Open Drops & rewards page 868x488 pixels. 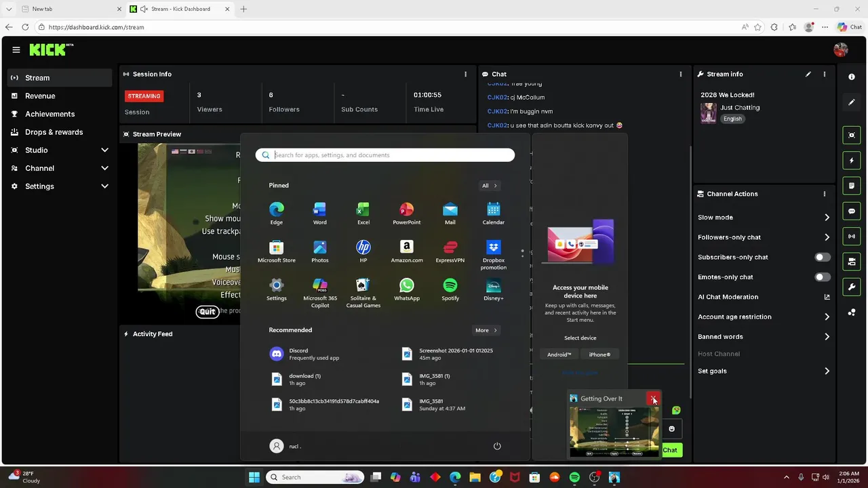click(x=60, y=132)
